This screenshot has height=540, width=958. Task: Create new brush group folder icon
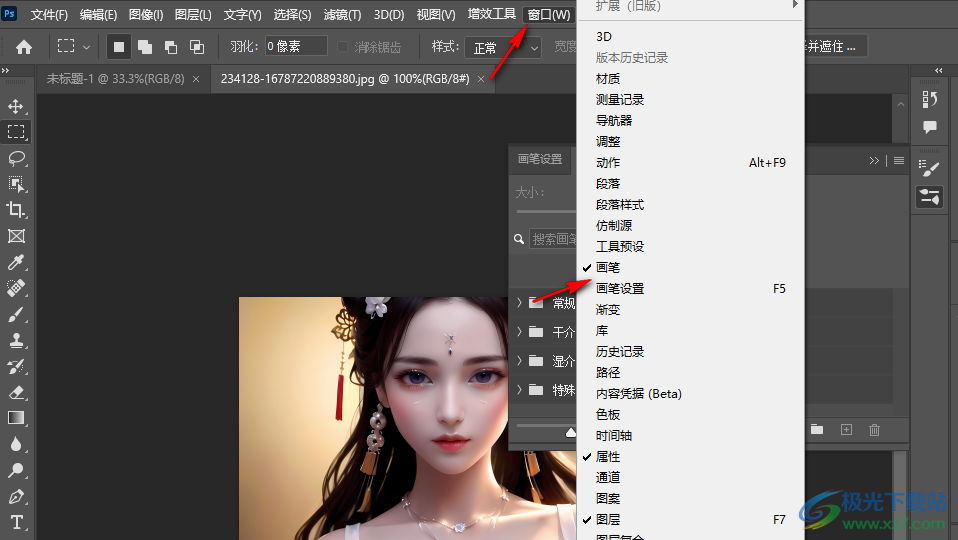tap(817, 429)
